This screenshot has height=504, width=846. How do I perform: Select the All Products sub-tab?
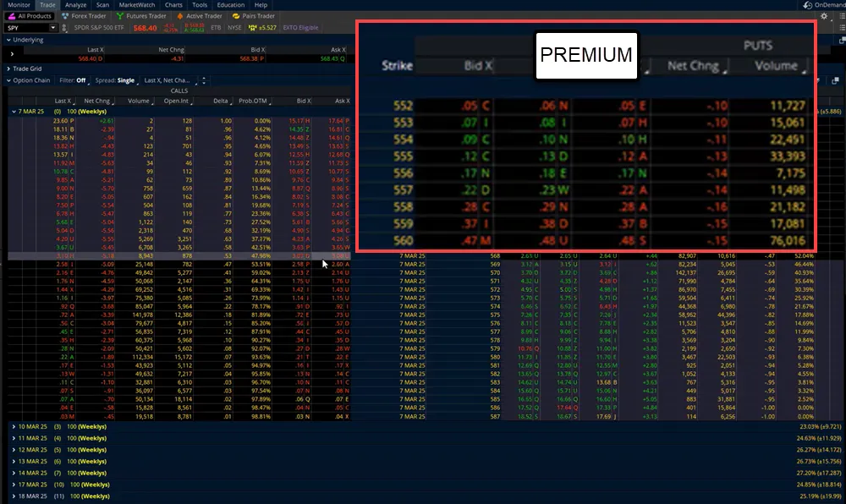pyautogui.click(x=30, y=16)
